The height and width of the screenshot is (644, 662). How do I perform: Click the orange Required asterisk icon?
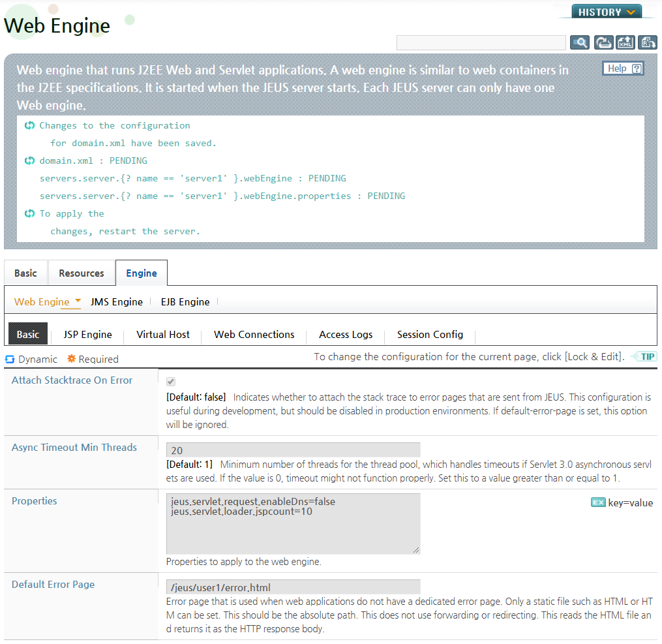point(72,358)
